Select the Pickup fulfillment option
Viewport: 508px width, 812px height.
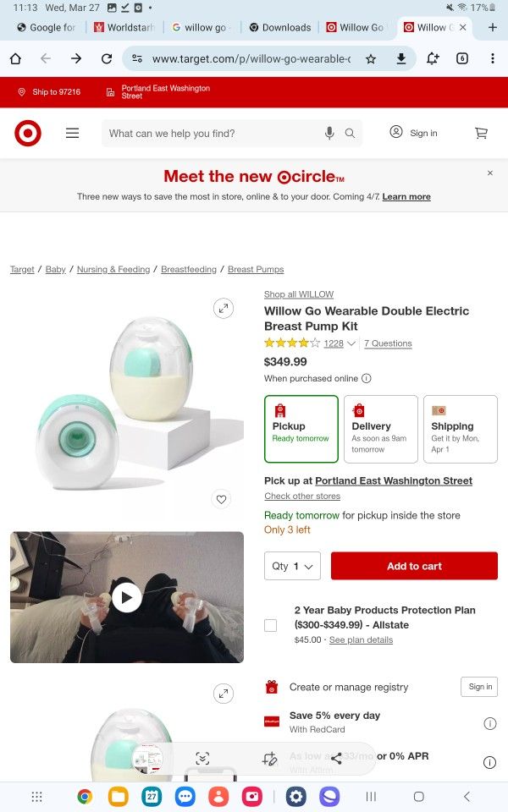301,429
